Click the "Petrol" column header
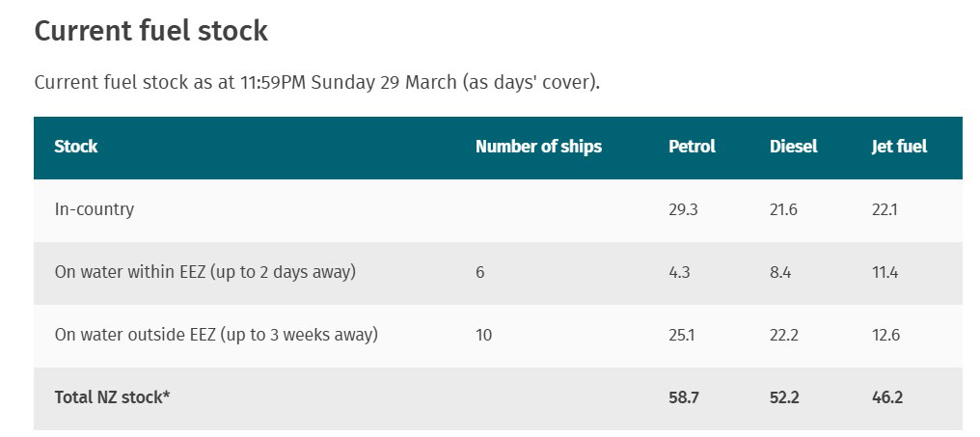980x437 pixels. tap(692, 147)
